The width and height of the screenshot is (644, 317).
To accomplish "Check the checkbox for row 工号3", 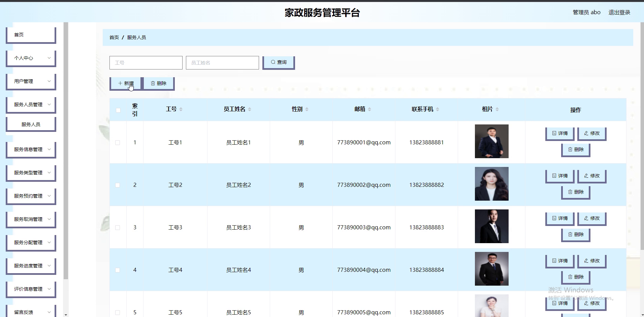I will (x=118, y=228).
